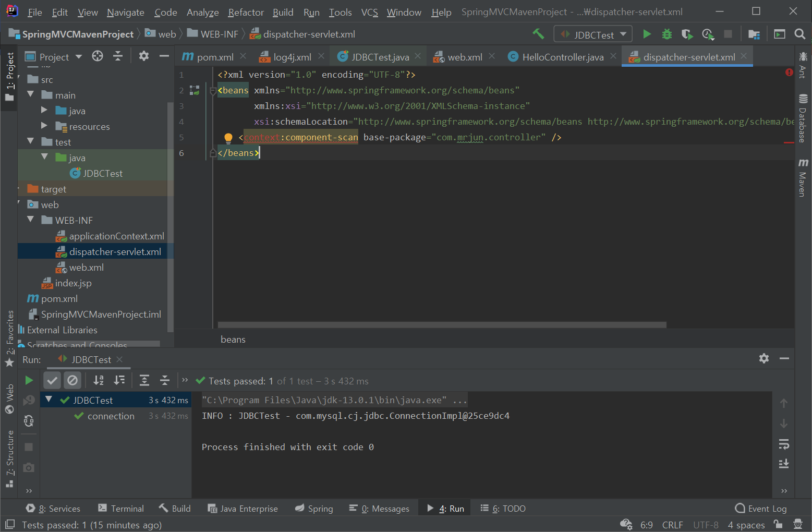This screenshot has height=532, width=812.
Task: Click error stripe mark on line 5
Action: coord(789,142)
